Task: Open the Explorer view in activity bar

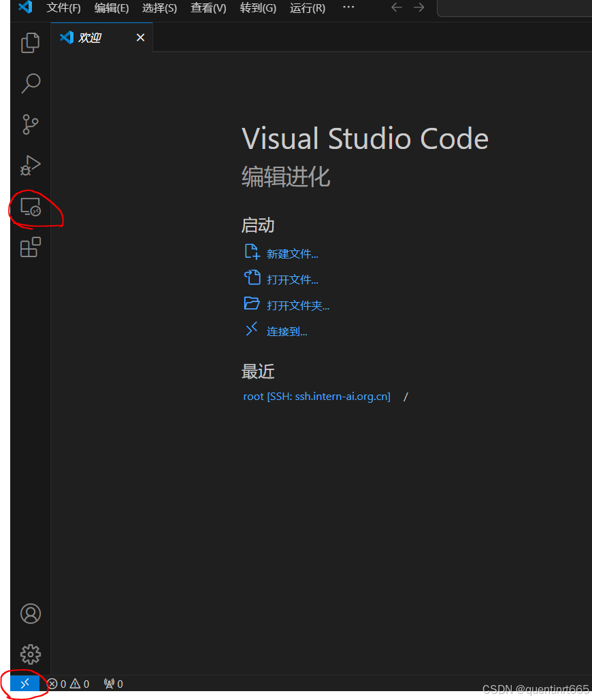Action: tap(31, 43)
